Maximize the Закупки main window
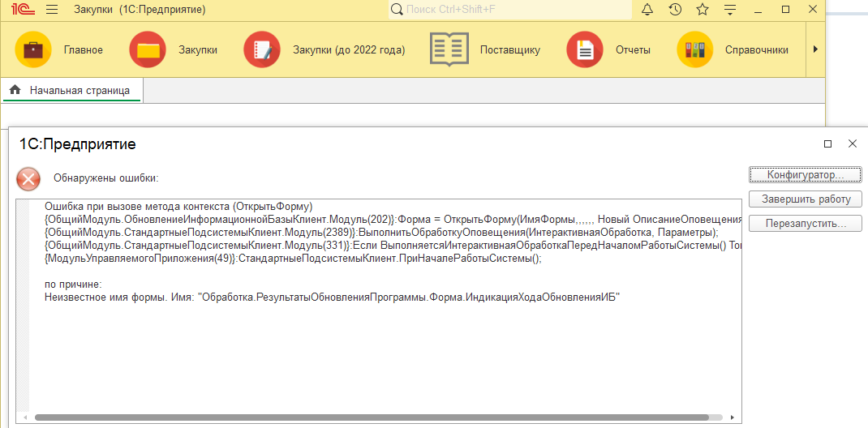868x428 pixels. [x=785, y=10]
